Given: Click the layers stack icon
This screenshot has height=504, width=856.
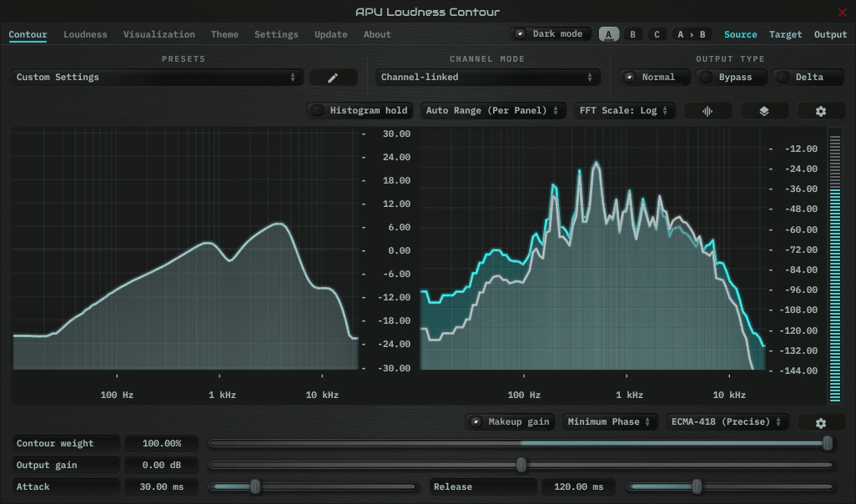Looking at the screenshot, I should pos(764,111).
